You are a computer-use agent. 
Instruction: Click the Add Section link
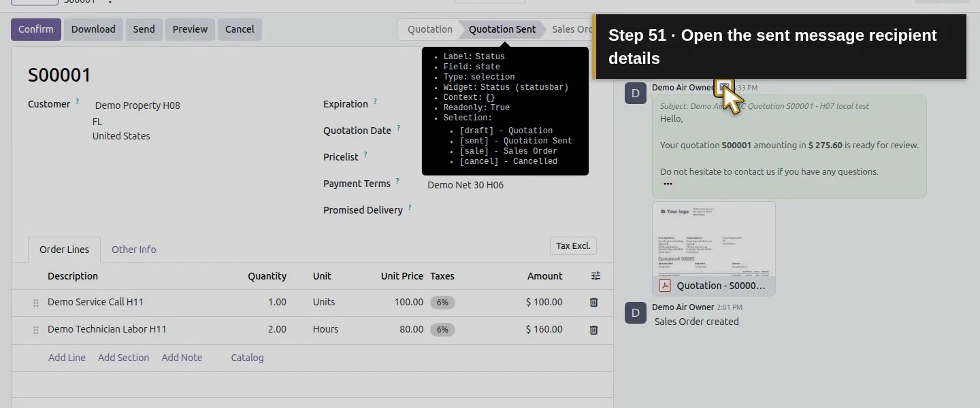[x=123, y=358]
